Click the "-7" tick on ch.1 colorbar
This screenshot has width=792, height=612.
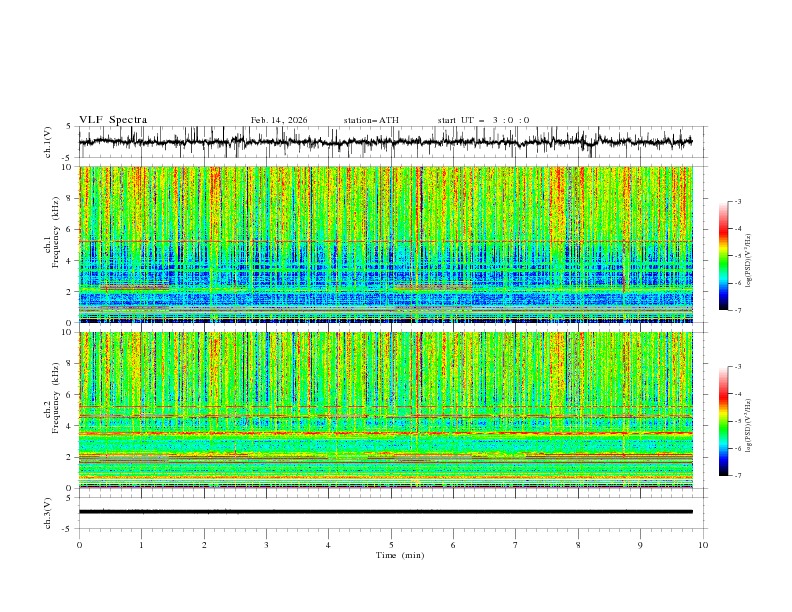pos(738,310)
